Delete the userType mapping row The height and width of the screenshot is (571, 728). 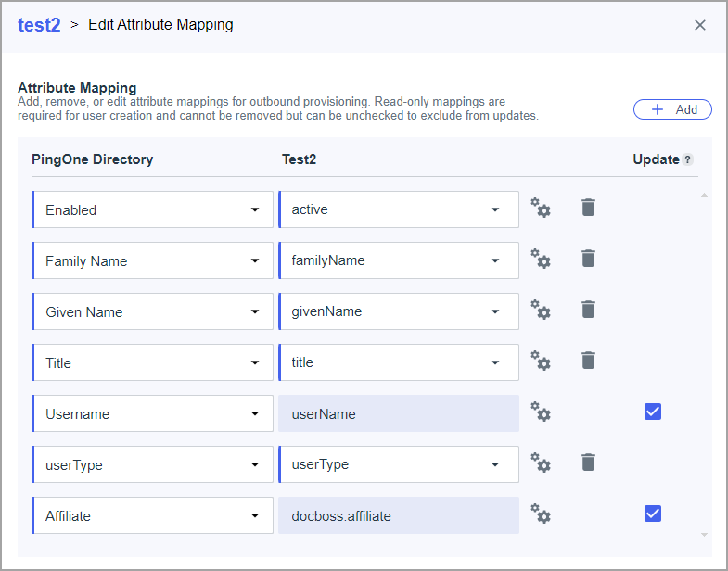tap(588, 463)
